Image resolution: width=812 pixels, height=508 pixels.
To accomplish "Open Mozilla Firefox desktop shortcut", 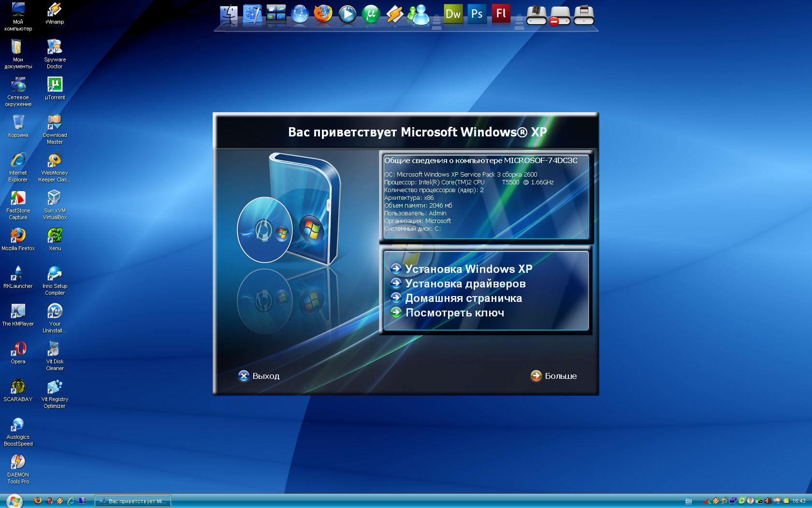I will pos(18,239).
